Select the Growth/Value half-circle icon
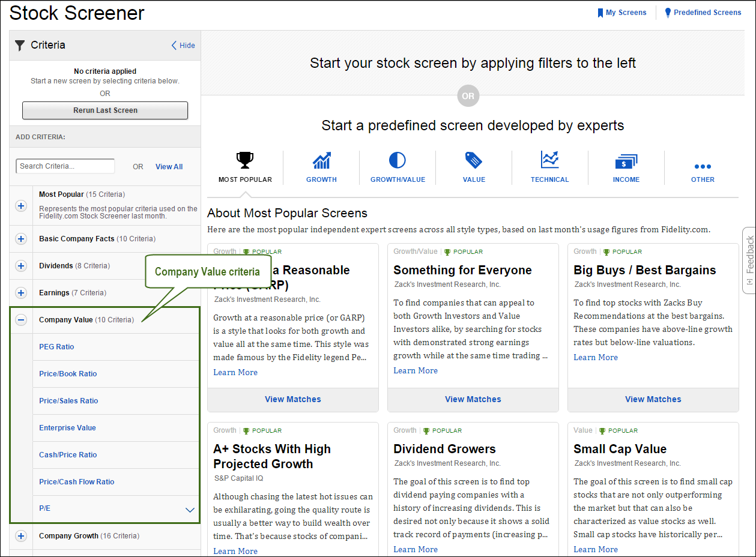The height and width of the screenshot is (557, 756). click(397, 160)
